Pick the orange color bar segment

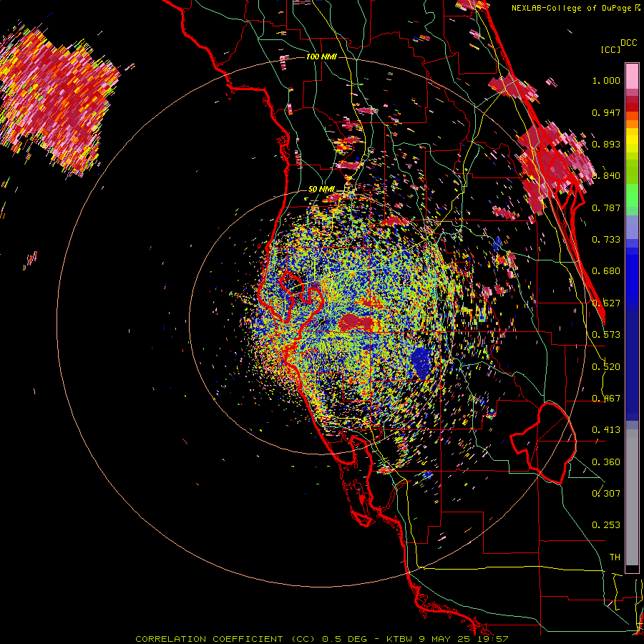pos(632,124)
